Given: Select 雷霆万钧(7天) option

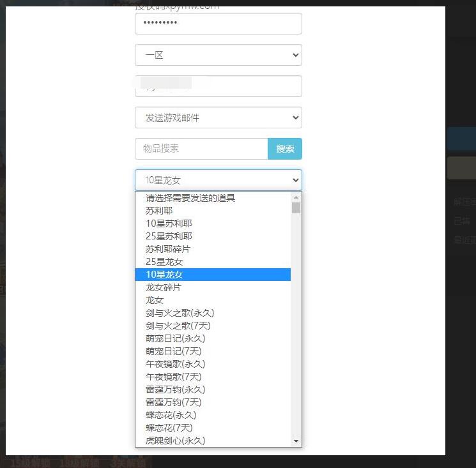Looking at the screenshot, I should click(173, 402).
